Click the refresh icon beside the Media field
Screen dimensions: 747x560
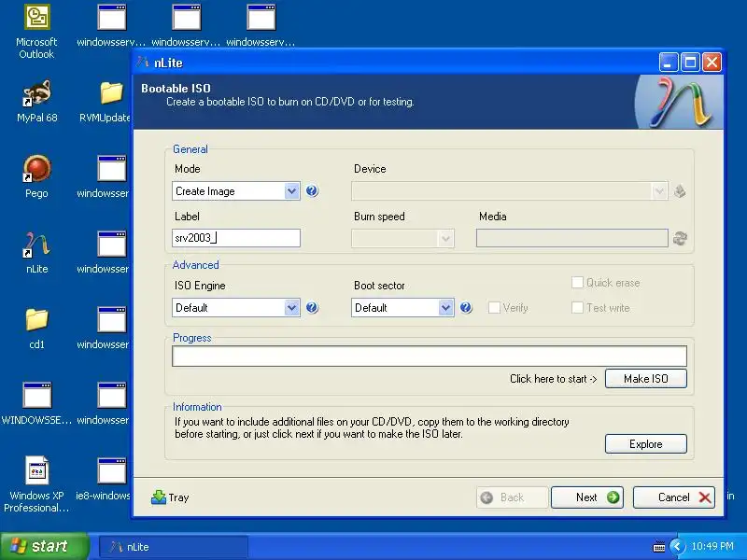pos(680,238)
